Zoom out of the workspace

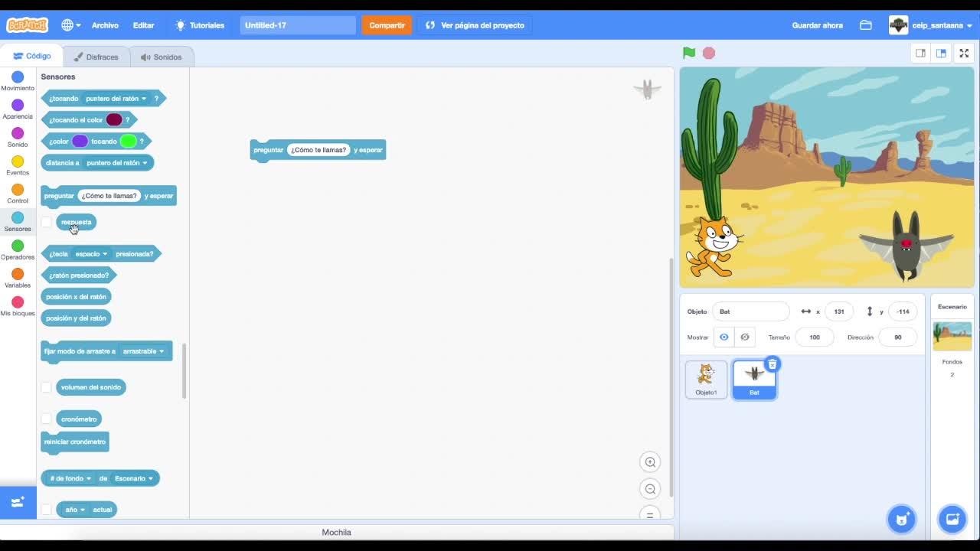click(x=650, y=489)
